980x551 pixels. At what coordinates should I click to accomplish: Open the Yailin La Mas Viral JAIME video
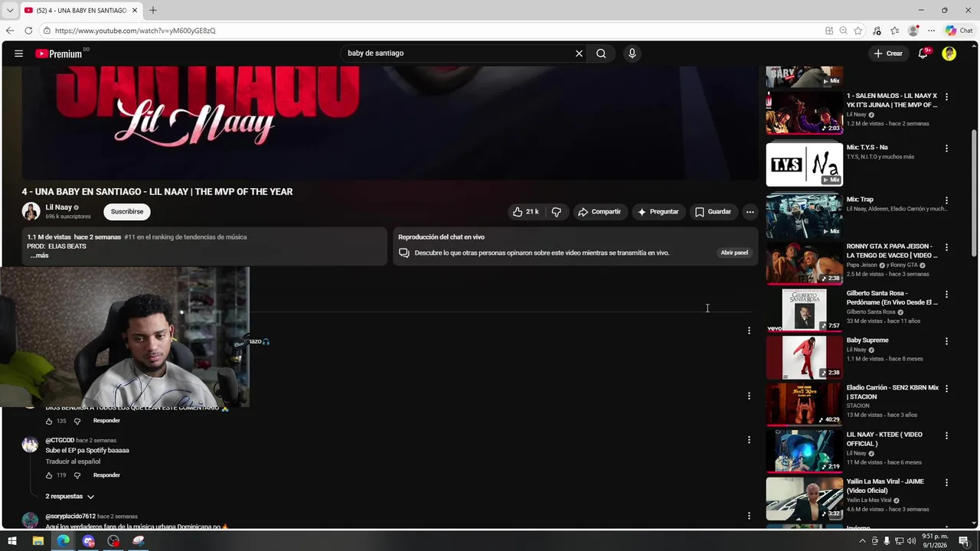coord(804,498)
